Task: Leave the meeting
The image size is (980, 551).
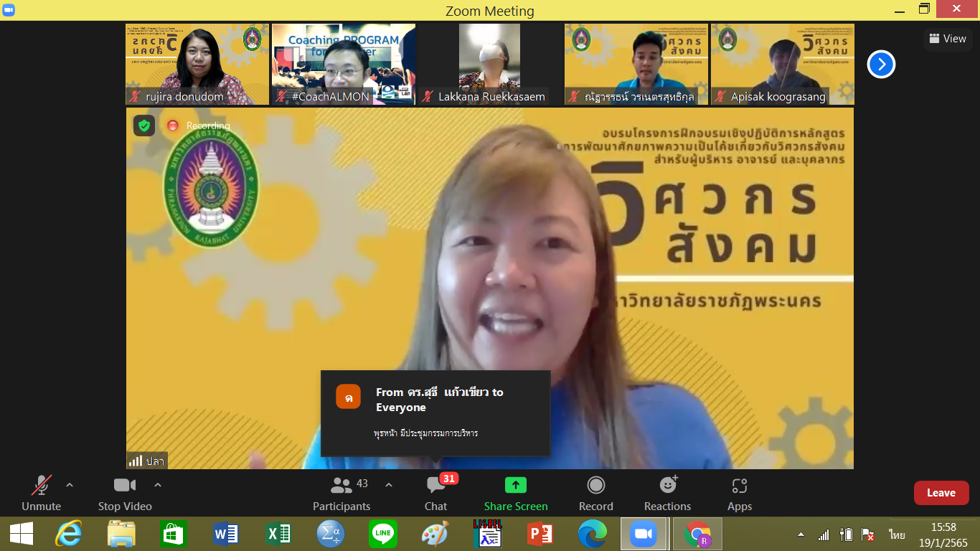Action: coord(941,493)
